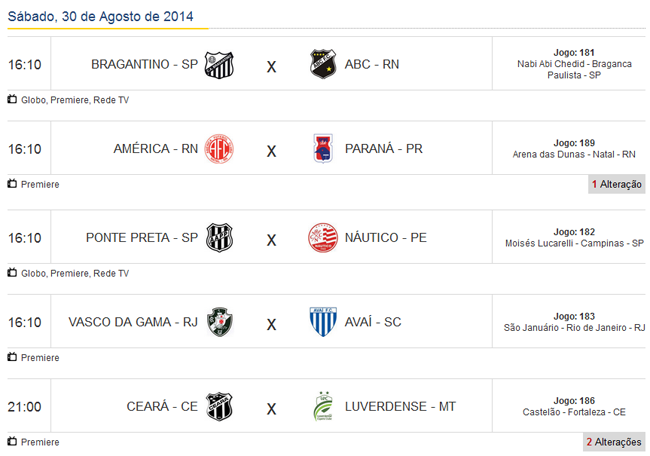
Task: Click the Avaí club crest
Action: coord(322,322)
